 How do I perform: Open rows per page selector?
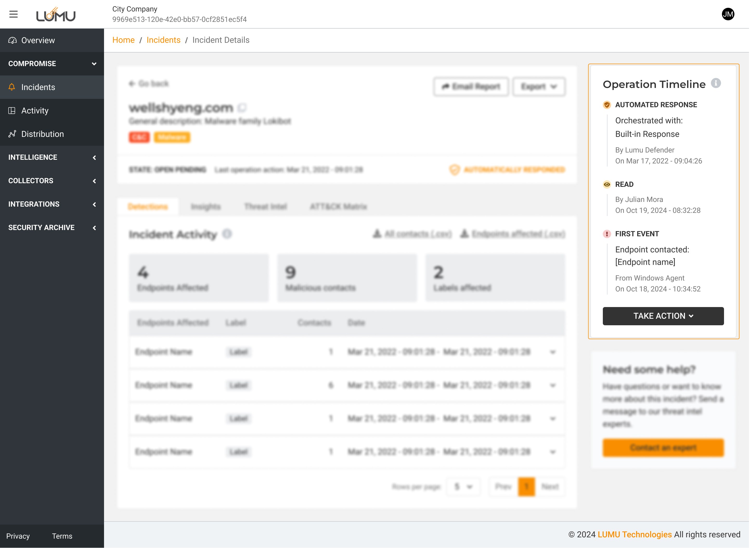(463, 487)
